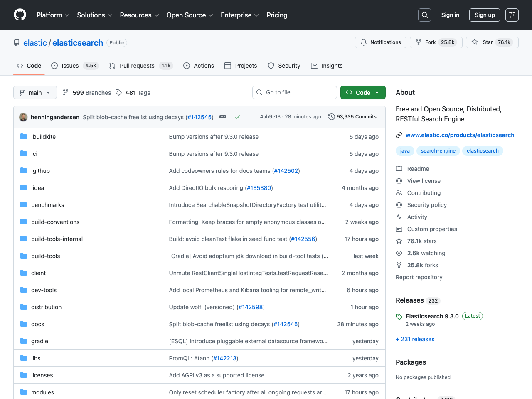Click the ellipsis icon after the commit message
The height and width of the screenshot is (399, 532).
pyautogui.click(x=223, y=117)
